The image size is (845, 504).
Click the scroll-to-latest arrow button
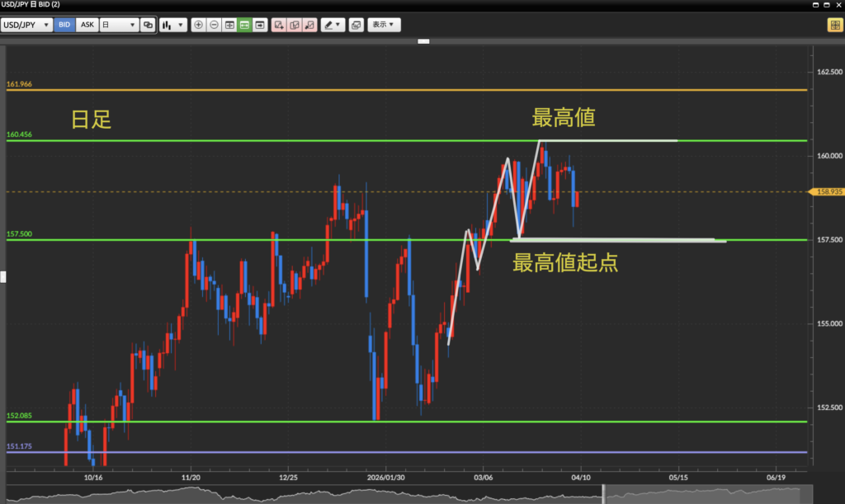tap(261, 25)
